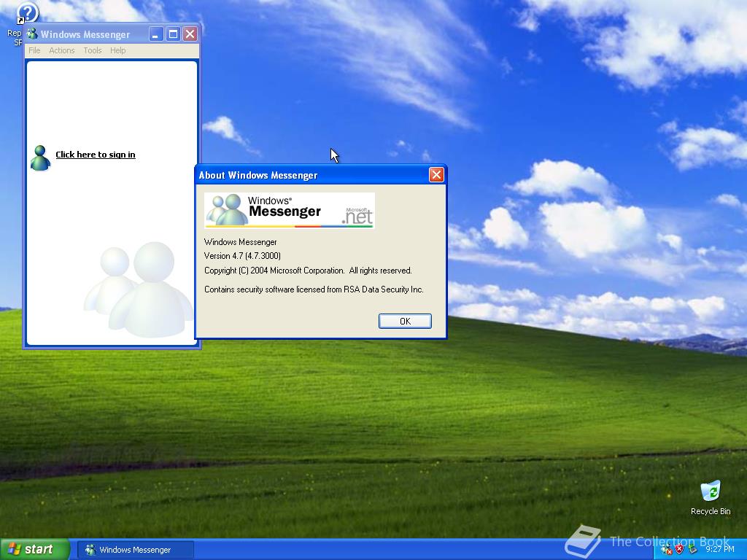Close the Windows Messenger main window
Screen dimensions: 747x560
click(x=190, y=34)
